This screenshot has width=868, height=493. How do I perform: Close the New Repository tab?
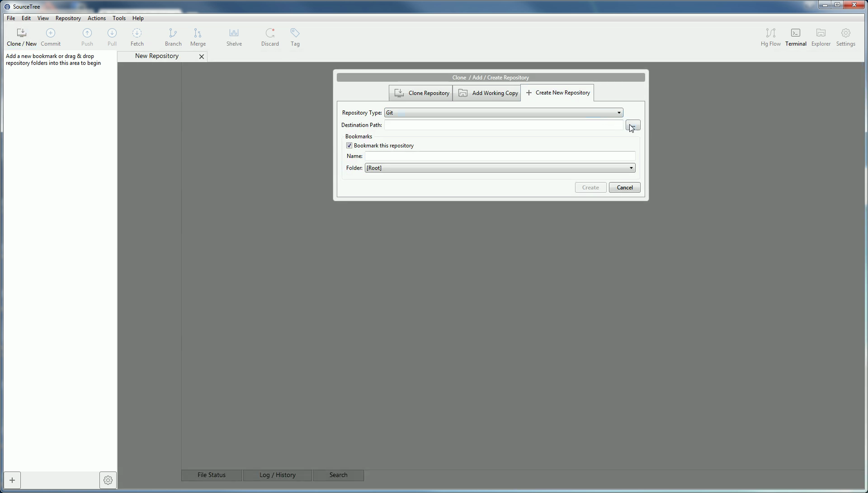pos(202,57)
